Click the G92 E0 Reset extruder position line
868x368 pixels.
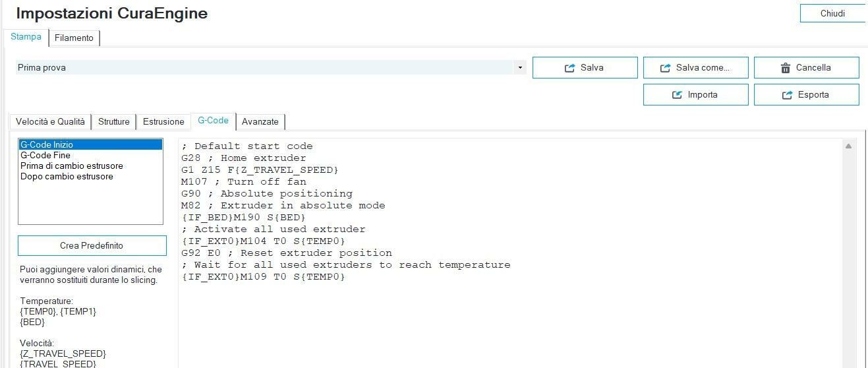coord(287,253)
